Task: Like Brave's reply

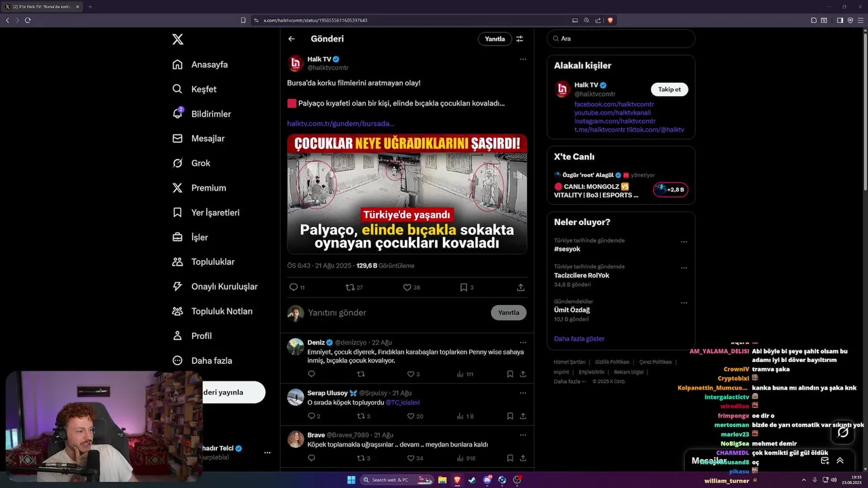Action: pyautogui.click(x=410, y=458)
